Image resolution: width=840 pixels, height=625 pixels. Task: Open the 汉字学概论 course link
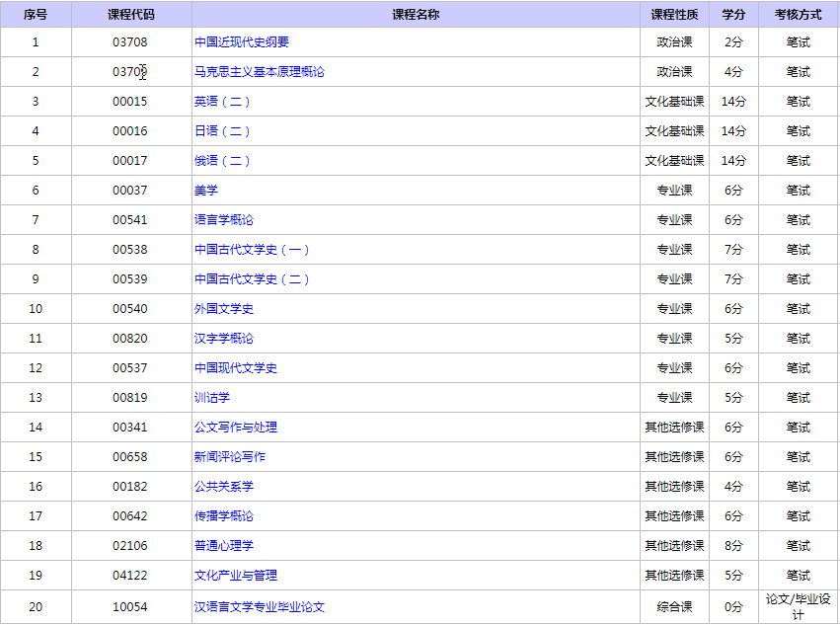(224, 338)
